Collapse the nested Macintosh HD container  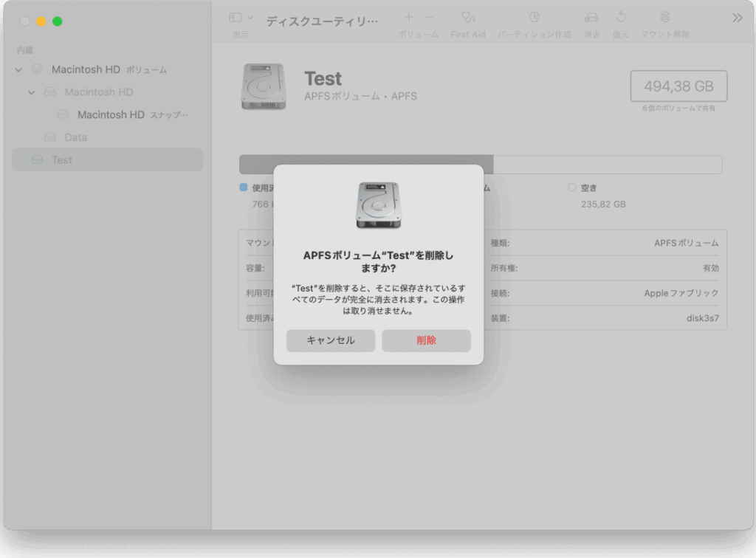coord(32,92)
